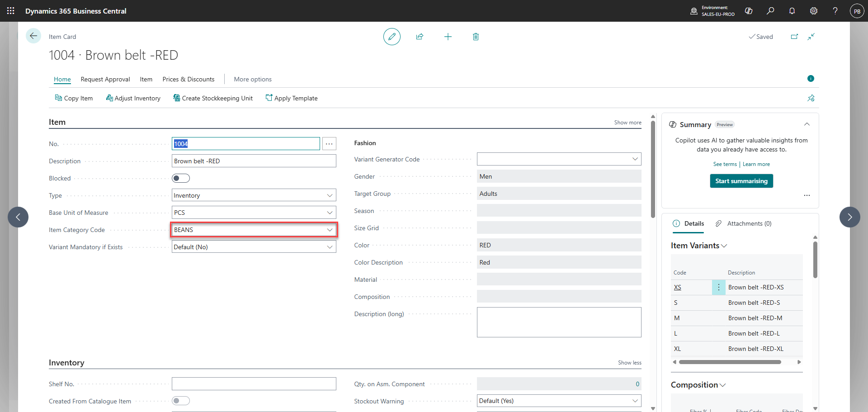868x412 pixels.
Task: Switch to the Attachments (0) tab
Action: (744, 223)
